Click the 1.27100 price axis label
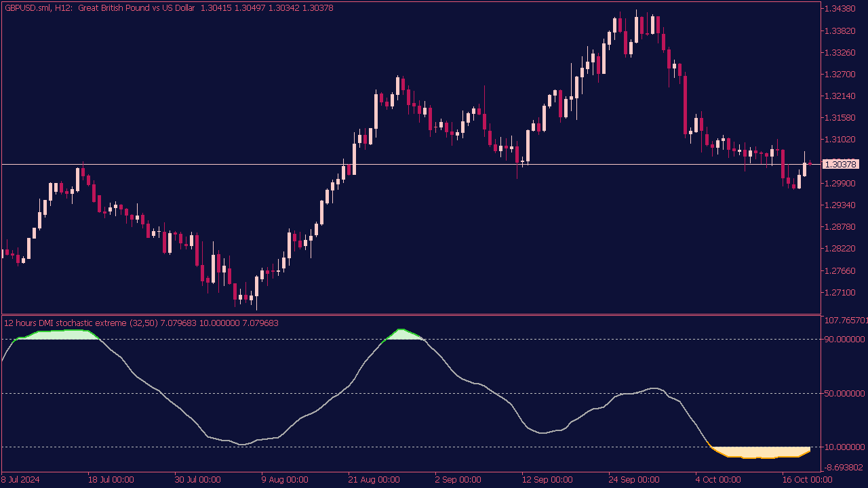 click(841, 292)
